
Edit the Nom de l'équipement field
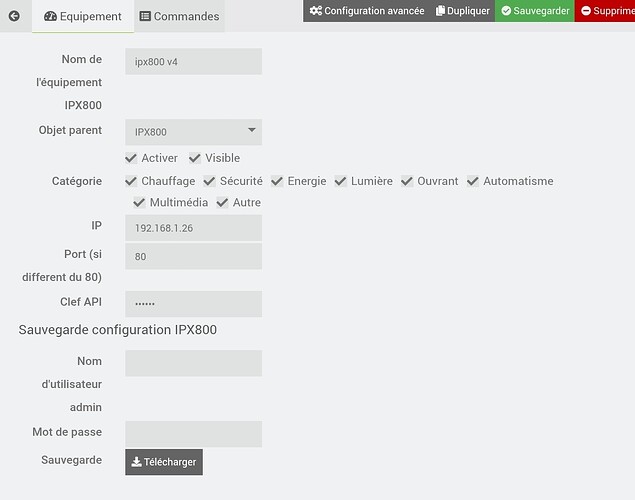click(194, 62)
